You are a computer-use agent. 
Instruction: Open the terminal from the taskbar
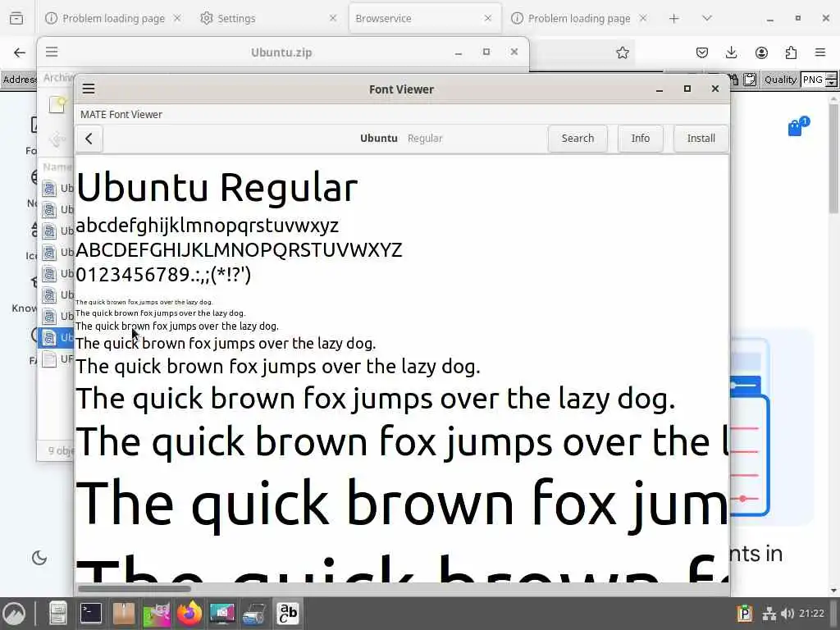pos(90,614)
